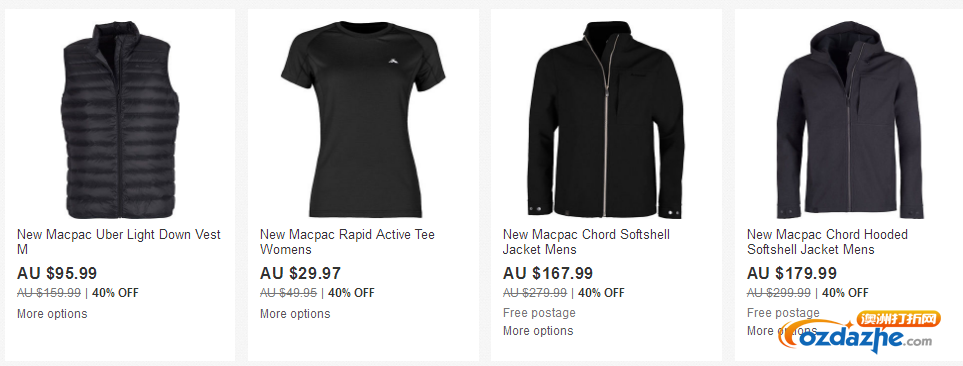Click New Macpac Rapid Active Tee Womens title
The image size is (963, 366).
point(347,242)
